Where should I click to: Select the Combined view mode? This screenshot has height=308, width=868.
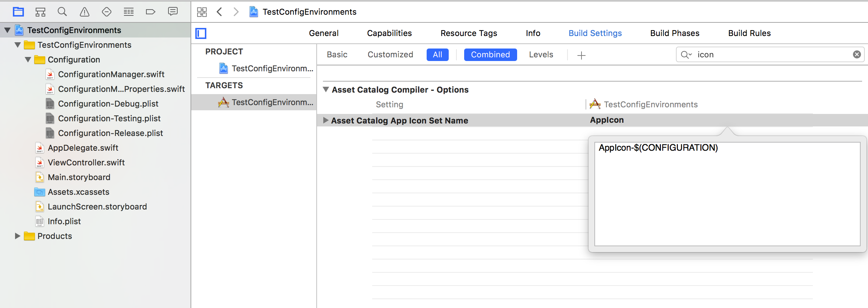491,55
